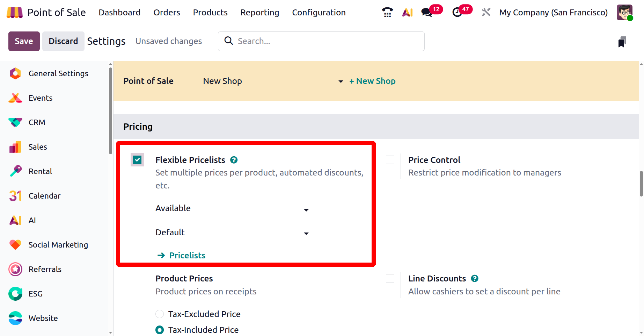
Task: Click Line Discounts help question icon
Action: point(475,279)
